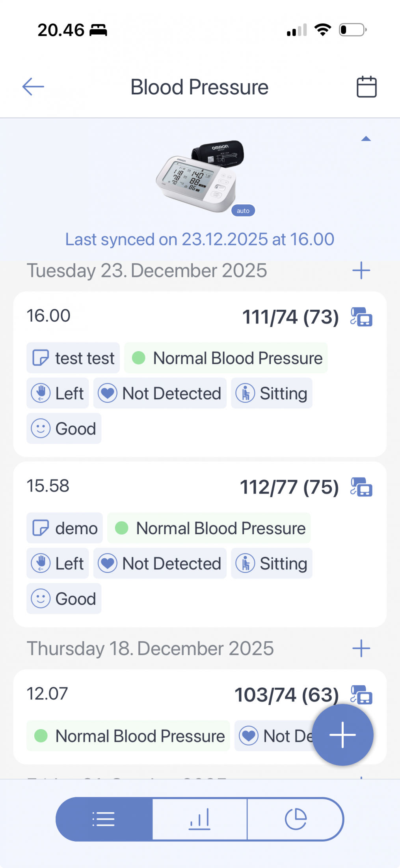Screen dimensions: 400x868
Task: Tap the back arrow icon
Action: click(x=33, y=87)
